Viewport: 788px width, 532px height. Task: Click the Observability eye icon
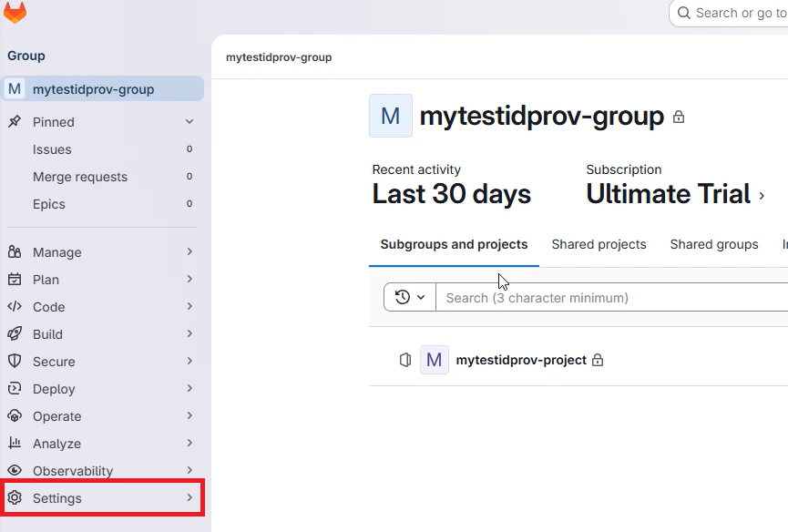(x=15, y=470)
